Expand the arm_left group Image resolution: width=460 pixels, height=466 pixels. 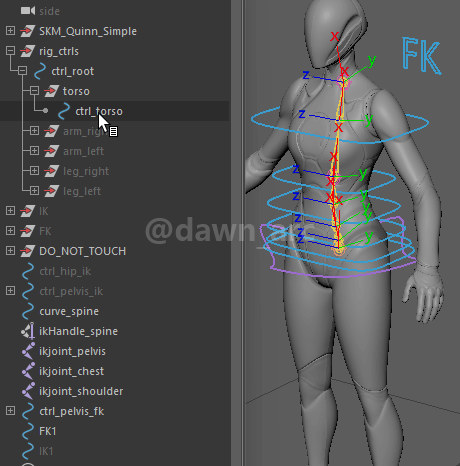pos(34,151)
